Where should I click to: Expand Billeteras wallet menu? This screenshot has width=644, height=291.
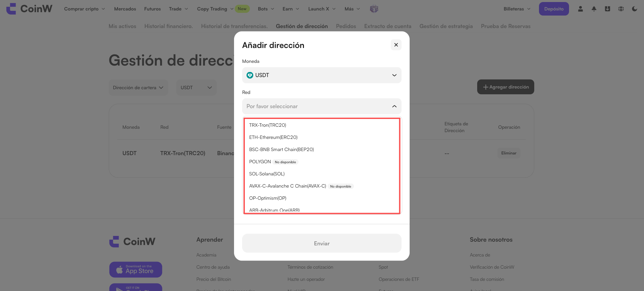517,9
